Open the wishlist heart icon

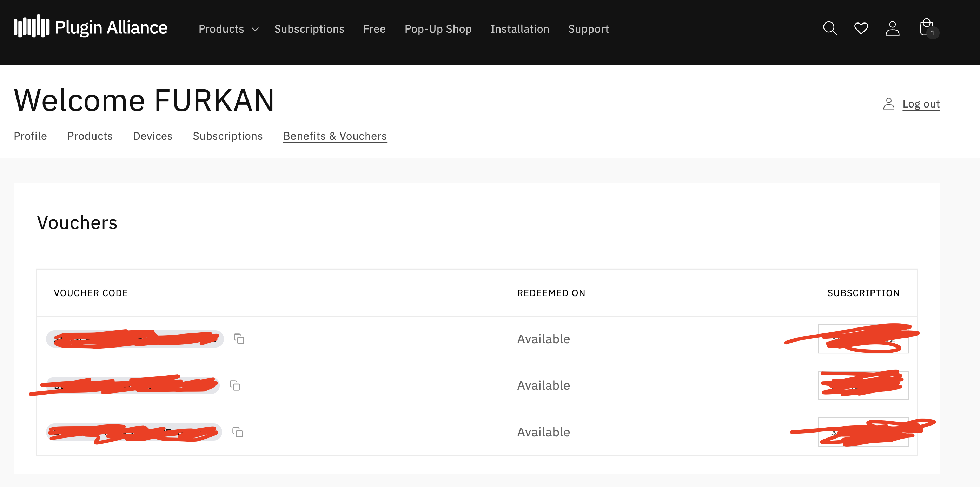pos(861,28)
